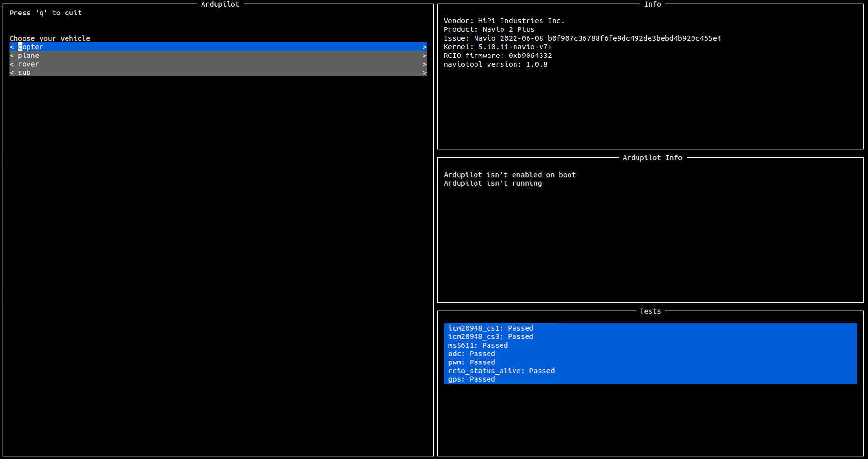The image size is (868, 459).
Task: Click the Tests panel title
Action: click(x=651, y=311)
